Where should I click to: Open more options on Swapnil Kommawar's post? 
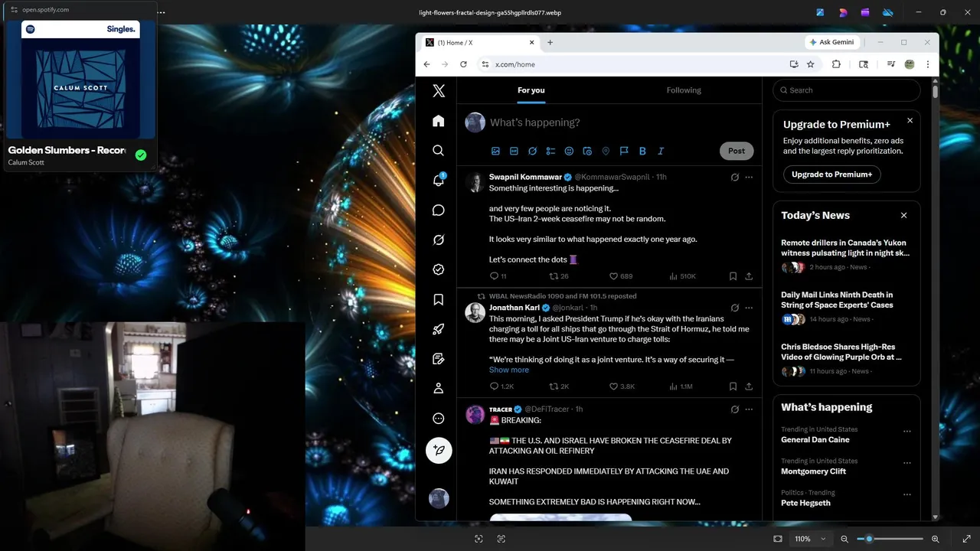[749, 178]
